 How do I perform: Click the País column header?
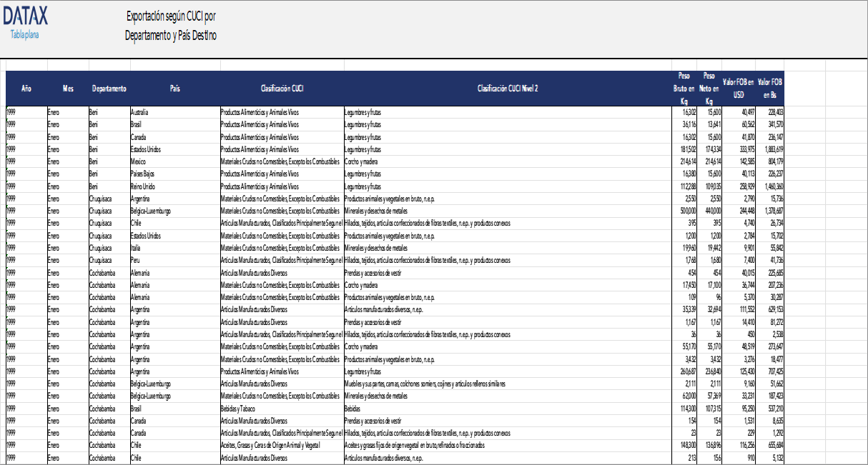click(174, 89)
